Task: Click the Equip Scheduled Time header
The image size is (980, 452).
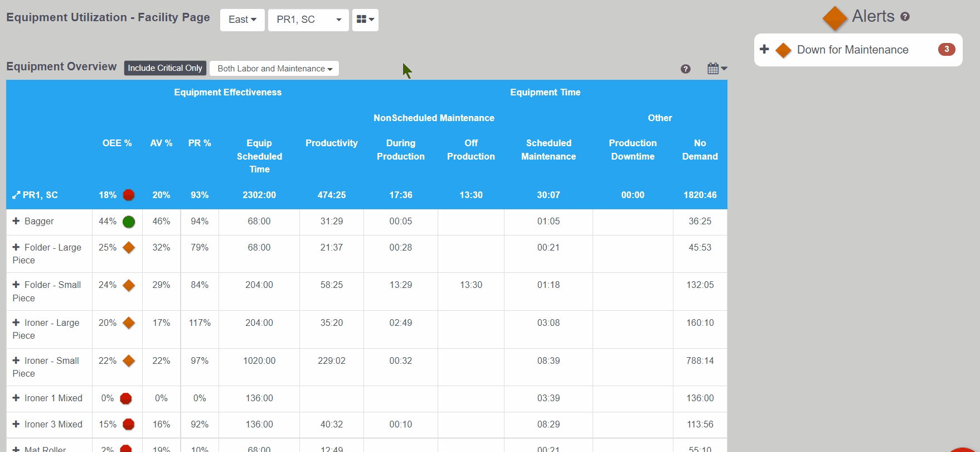Action: pyautogui.click(x=259, y=156)
